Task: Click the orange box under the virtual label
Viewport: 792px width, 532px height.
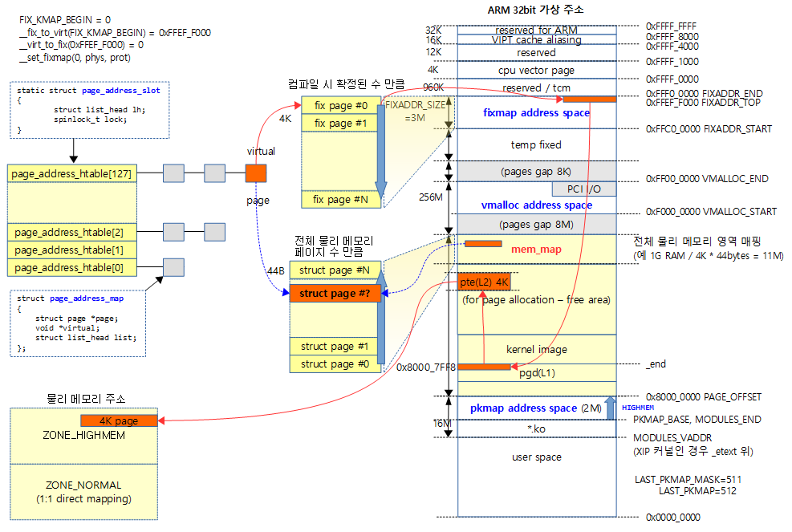Action: pyautogui.click(x=255, y=173)
